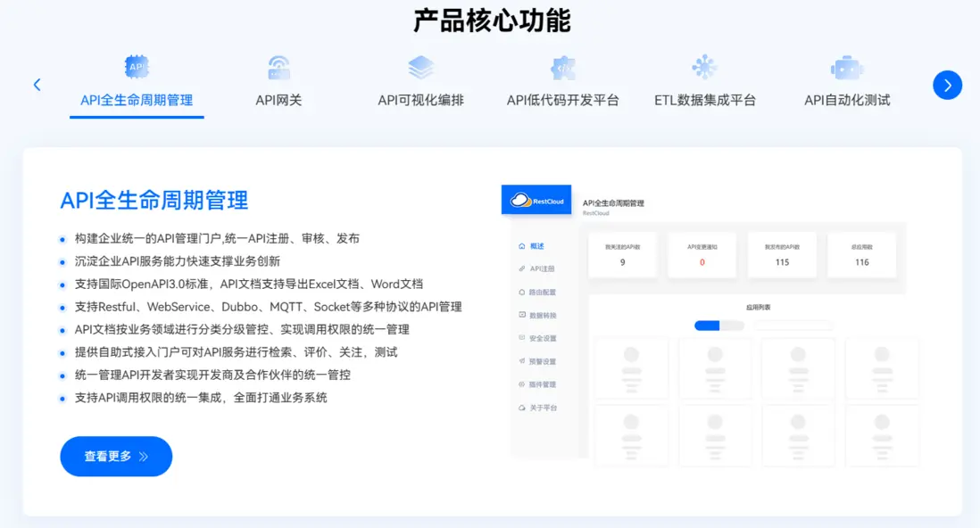Click the bullet listing Restful、WebService、Dubbo protocols
This screenshot has width=980, height=528.
(x=268, y=307)
